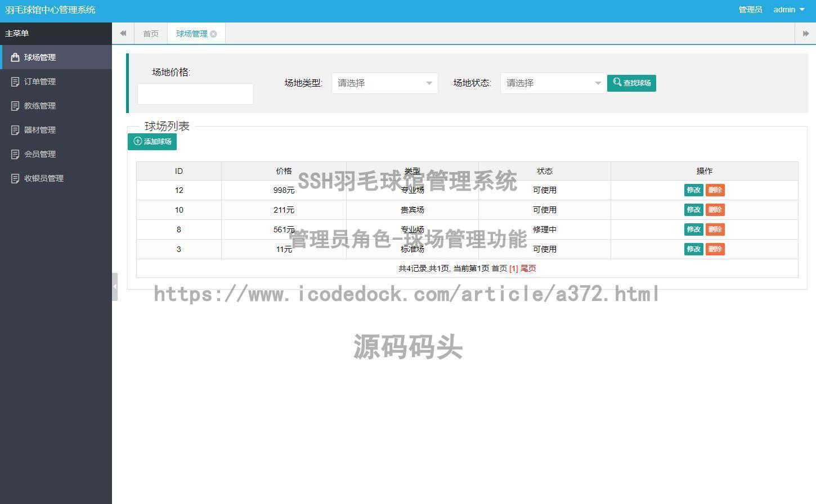
Task: Delete the court with ID 3
Action: 715,249
